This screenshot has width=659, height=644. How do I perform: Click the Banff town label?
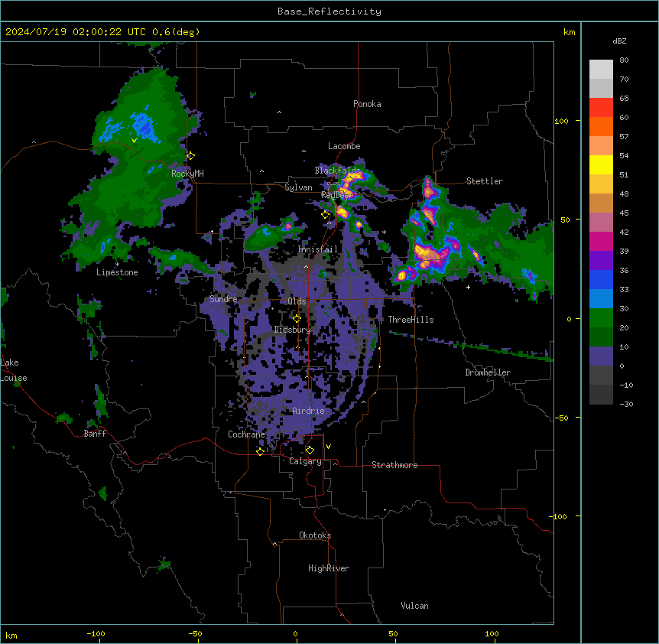(x=95, y=434)
